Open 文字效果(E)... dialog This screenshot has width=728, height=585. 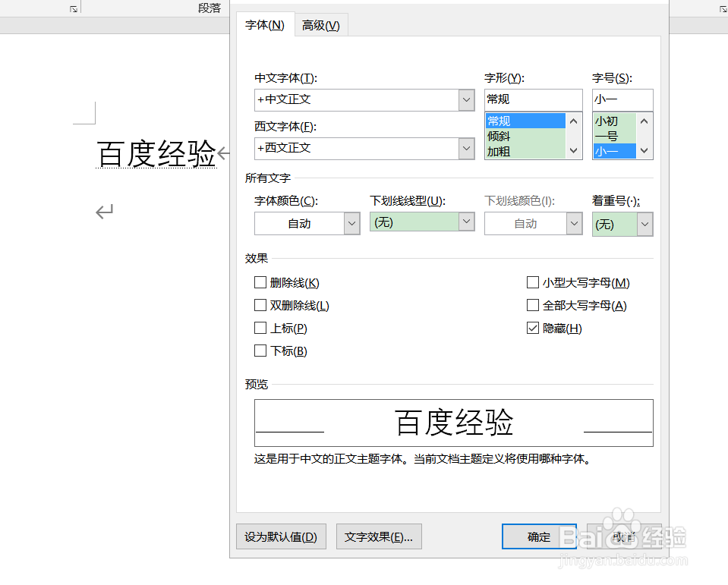(379, 536)
